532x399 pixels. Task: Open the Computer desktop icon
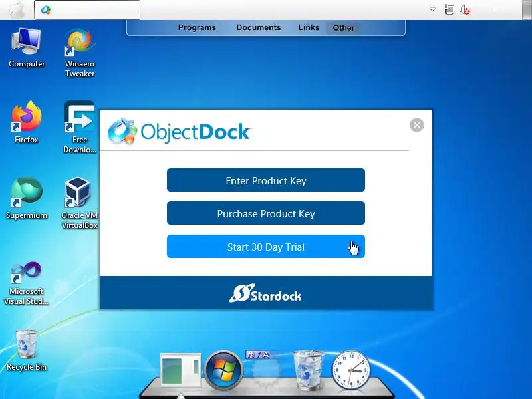pos(27,48)
